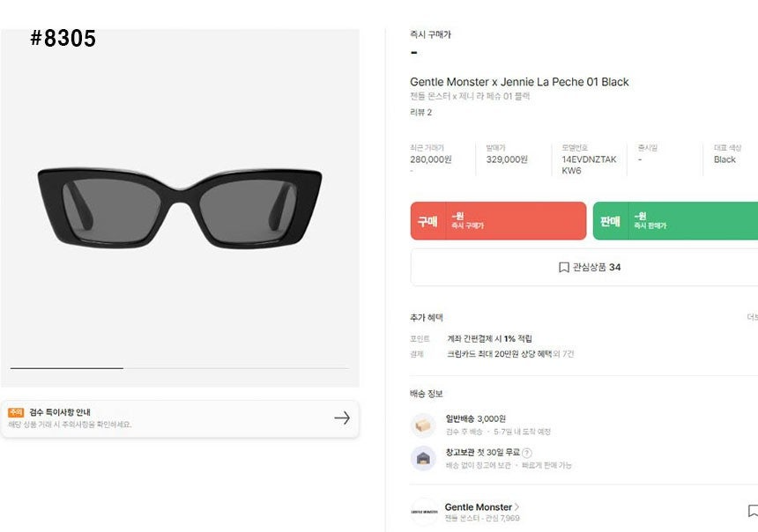Image resolution: width=758 pixels, height=532 pixels.
Task: Bookmark the Gentle Monster brand at bottom right
Action: coord(753,511)
